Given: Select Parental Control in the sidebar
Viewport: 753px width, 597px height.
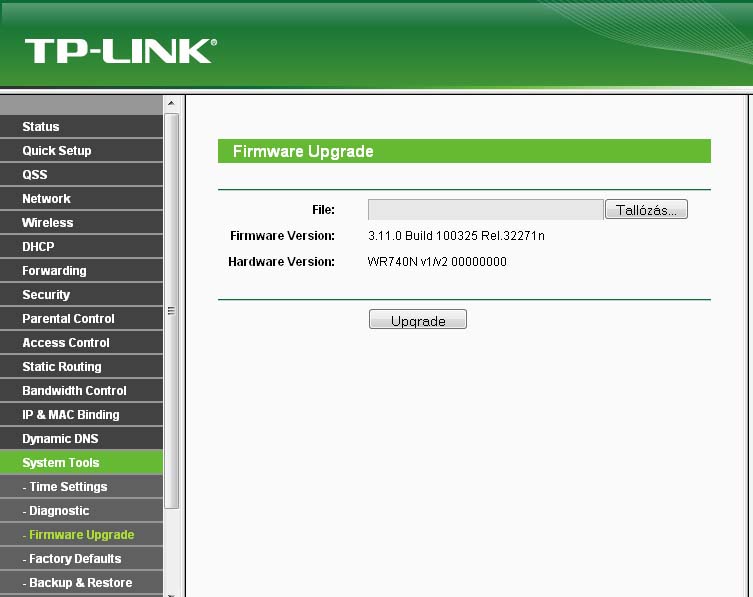Looking at the screenshot, I should tap(81, 318).
